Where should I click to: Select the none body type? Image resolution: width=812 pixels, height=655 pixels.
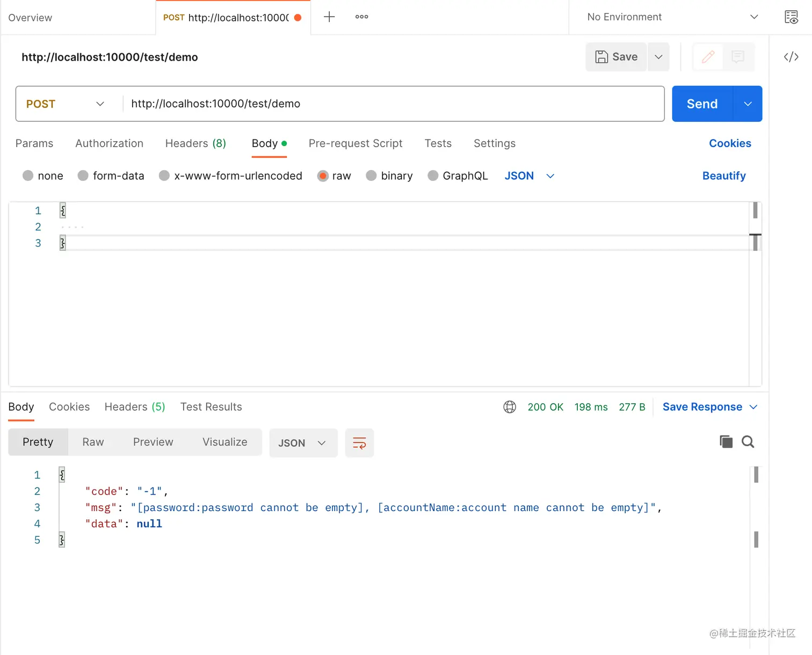click(28, 176)
